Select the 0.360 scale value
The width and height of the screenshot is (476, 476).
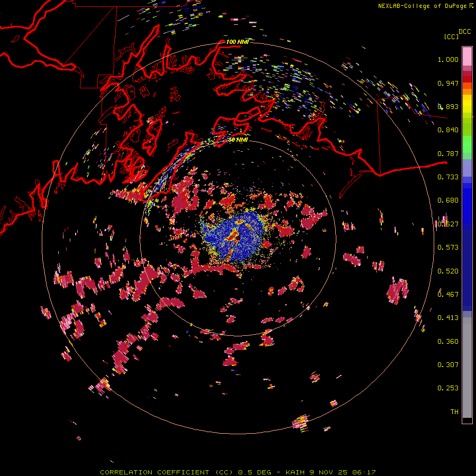click(x=448, y=342)
